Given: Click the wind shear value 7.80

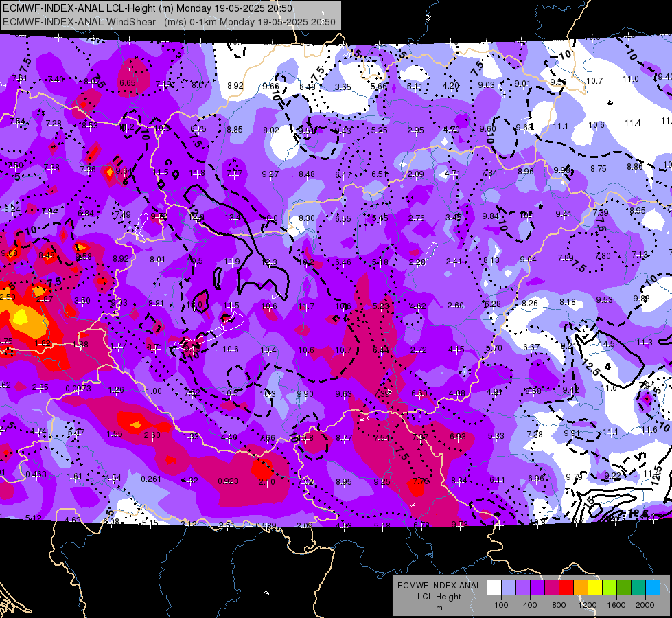Looking at the screenshot, I should 603,256.
